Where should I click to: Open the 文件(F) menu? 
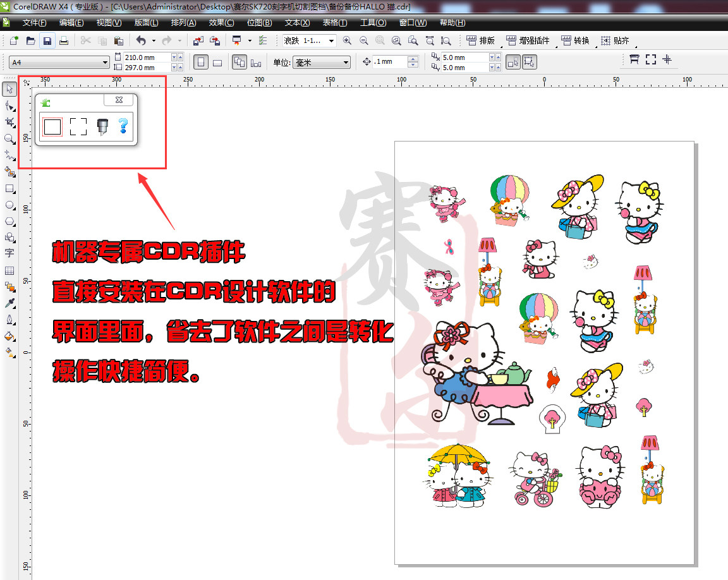point(34,23)
